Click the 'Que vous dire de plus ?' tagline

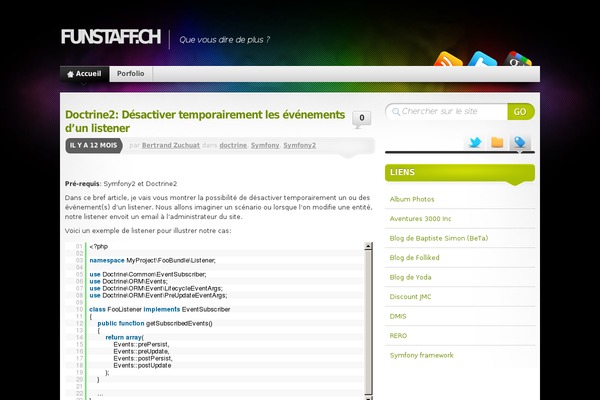pyautogui.click(x=225, y=40)
